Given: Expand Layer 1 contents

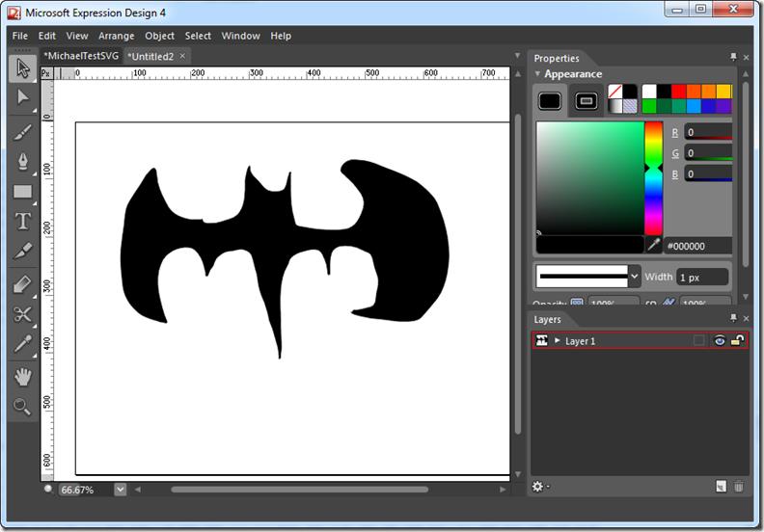Looking at the screenshot, I should pos(557,340).
